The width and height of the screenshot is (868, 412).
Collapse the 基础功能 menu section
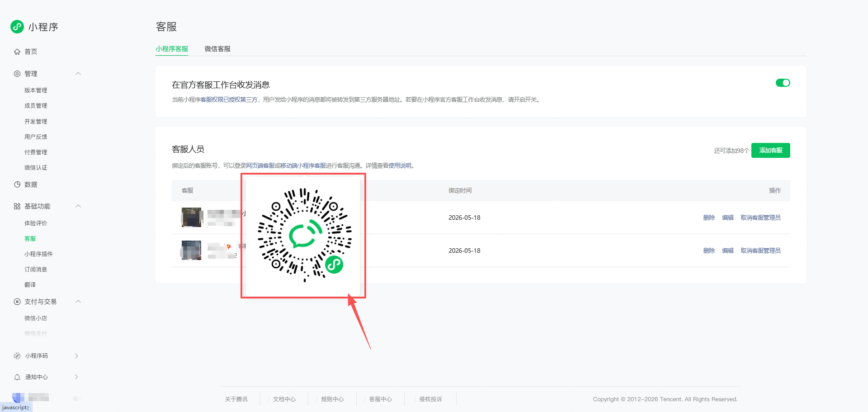pyautogui.click(x=78, y=206)
